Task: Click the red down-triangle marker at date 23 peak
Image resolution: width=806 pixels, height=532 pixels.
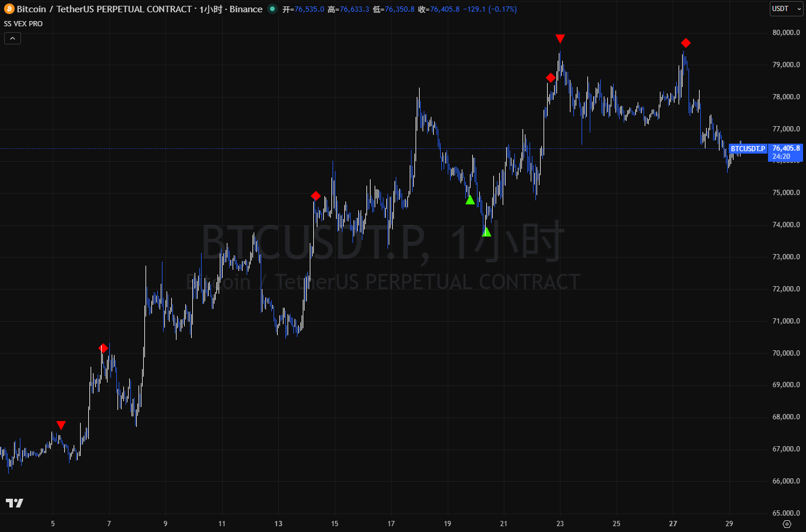Action: 560,39
